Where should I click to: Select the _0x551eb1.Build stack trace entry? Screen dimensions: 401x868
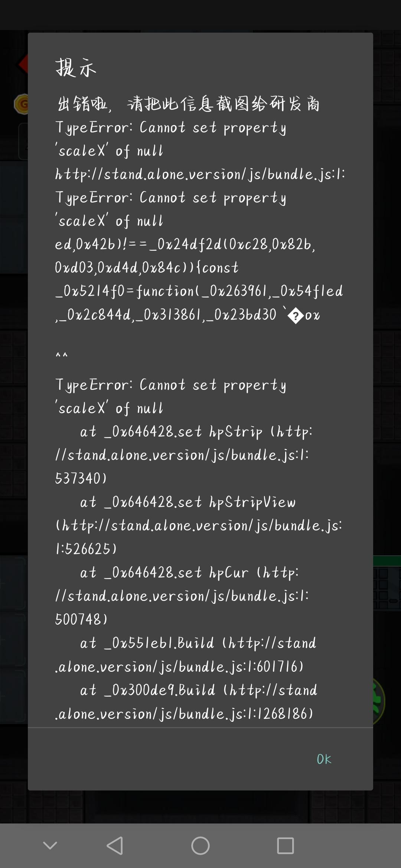[x=186, y=655]
